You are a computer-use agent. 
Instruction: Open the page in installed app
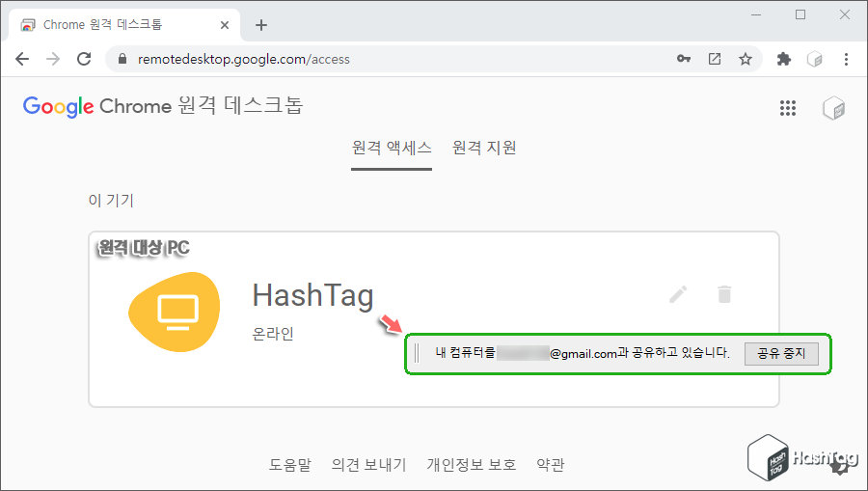point(715,59)
